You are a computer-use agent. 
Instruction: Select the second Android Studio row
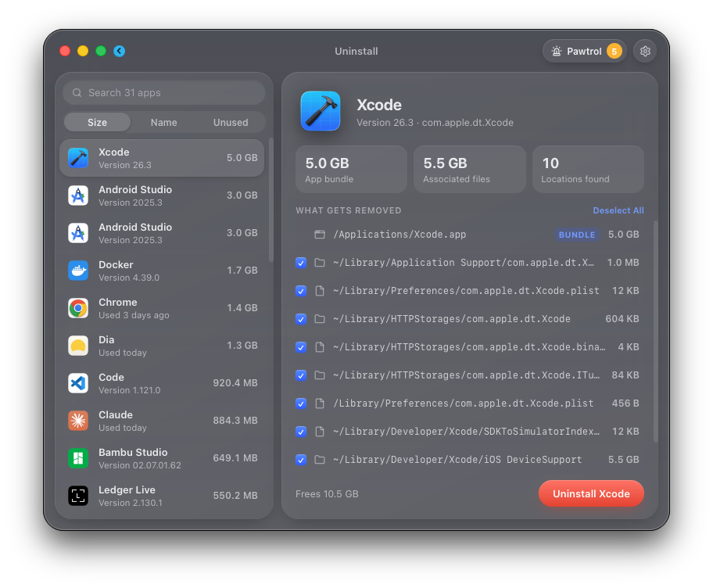(x=162, y=233)
